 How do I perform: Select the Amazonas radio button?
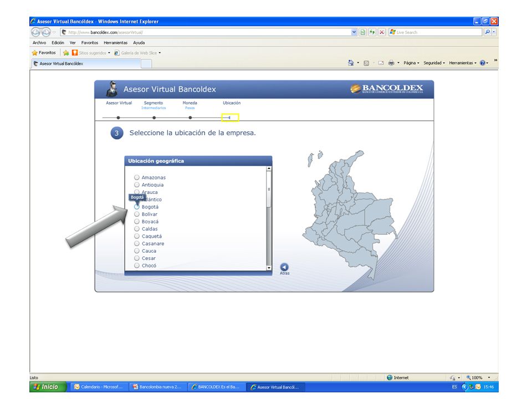pyautogui.click(x=137, y=177)
